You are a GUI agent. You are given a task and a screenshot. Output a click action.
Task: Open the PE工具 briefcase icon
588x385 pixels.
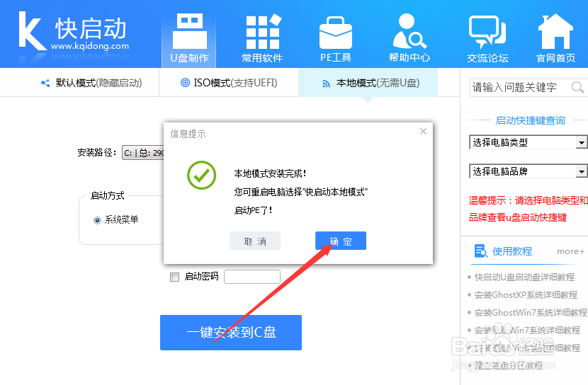(336, 33)
